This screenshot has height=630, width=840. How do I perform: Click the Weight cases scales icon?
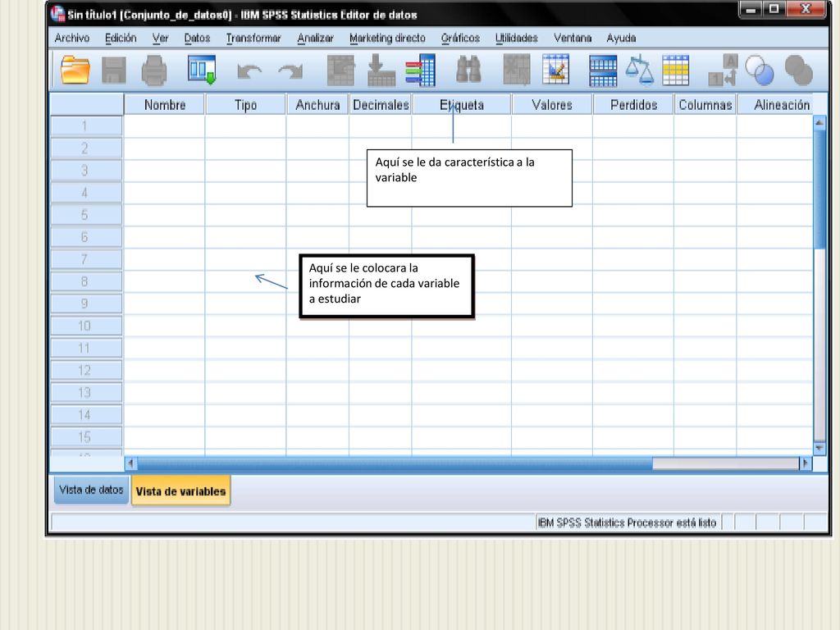click(640, 71)
